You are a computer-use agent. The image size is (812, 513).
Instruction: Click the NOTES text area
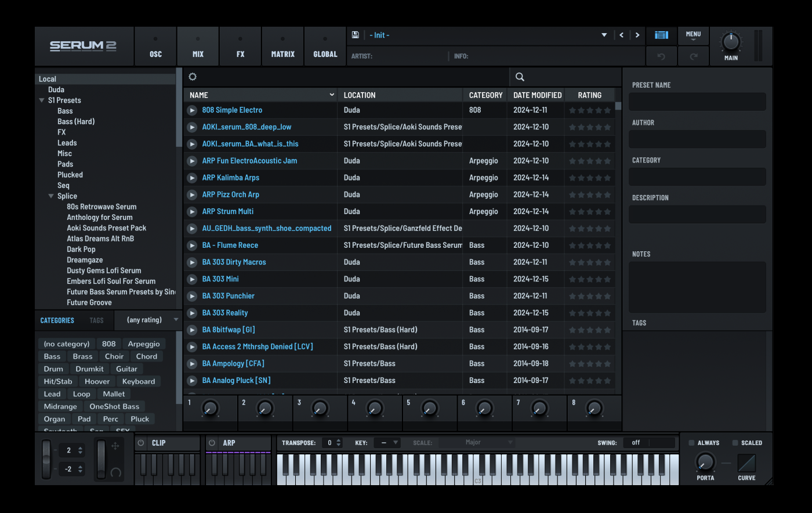697,287
